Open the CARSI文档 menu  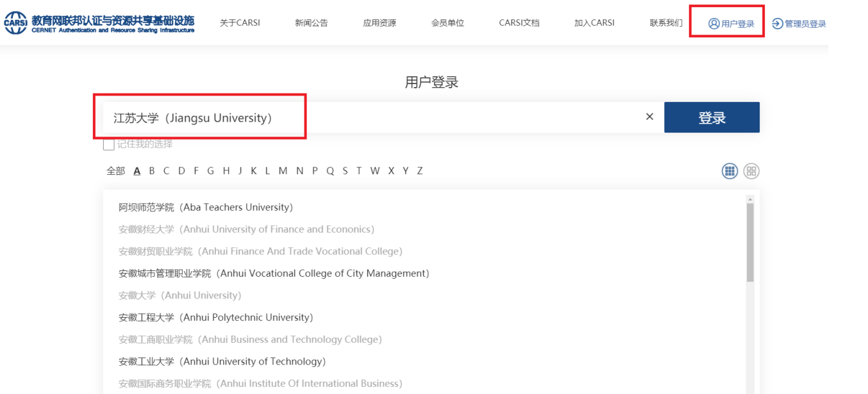[519, 23]
